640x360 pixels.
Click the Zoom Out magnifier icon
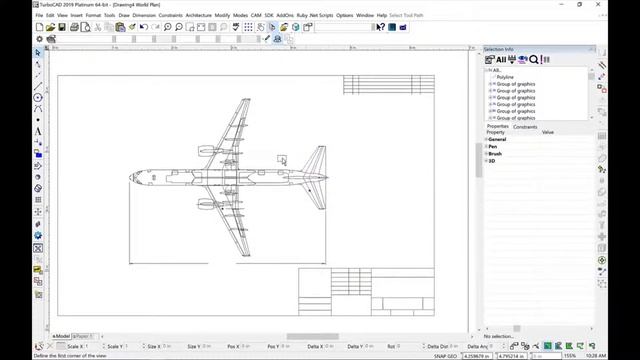point(179,27)
